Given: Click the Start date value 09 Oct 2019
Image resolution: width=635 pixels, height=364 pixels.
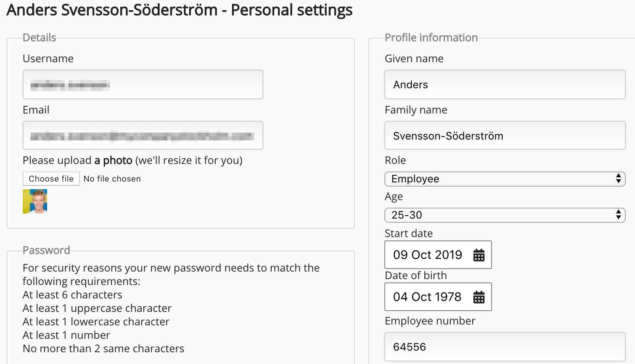Looking at the screenshot, I should pyautogui.click(x=427, y=255).
